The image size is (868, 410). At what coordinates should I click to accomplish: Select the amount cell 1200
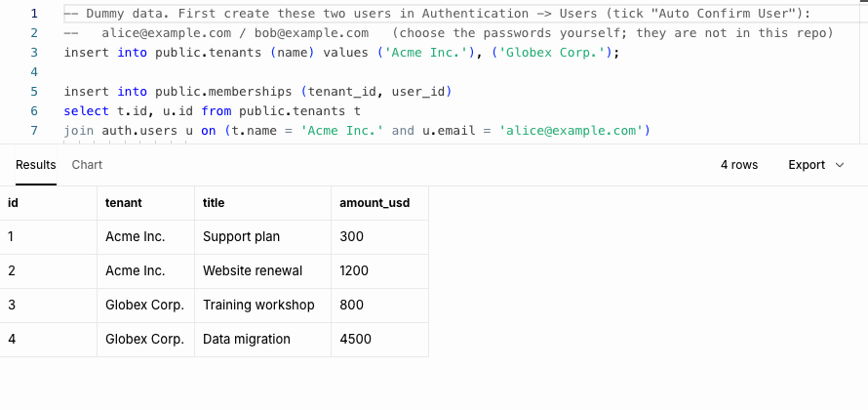click(x=379, y=271)
